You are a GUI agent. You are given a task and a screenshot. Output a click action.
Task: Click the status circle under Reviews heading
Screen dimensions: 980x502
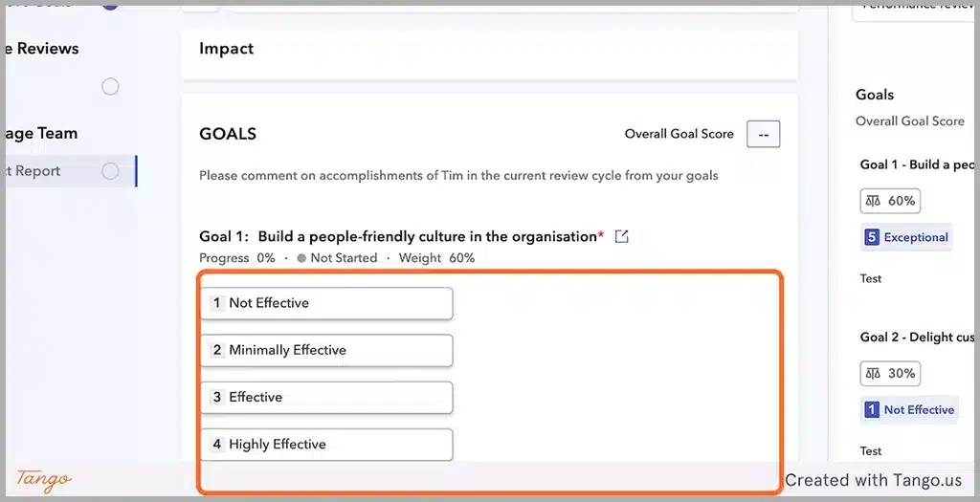(x=110, y=86)
